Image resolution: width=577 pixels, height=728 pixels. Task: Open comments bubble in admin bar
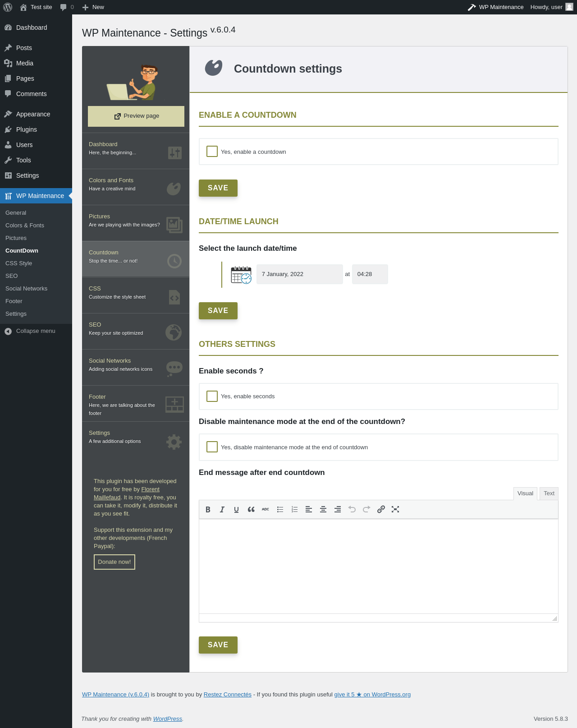point(67,7)
